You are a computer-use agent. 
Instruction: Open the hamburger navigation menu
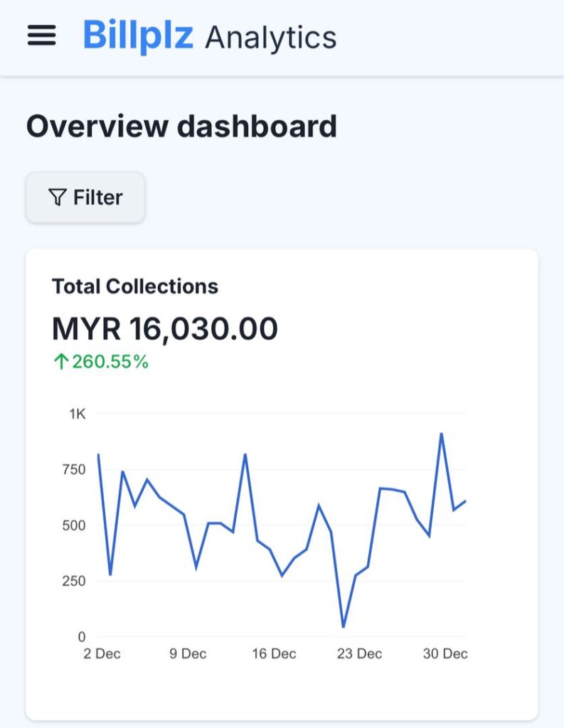[41, 36]
